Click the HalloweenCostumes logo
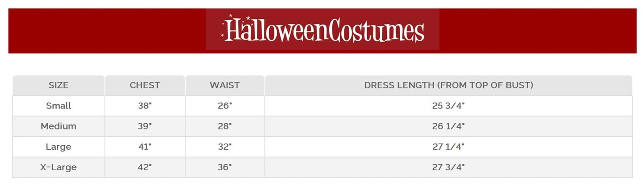The height and width of the screenshot is (190, 644). [x=322, y=30]
